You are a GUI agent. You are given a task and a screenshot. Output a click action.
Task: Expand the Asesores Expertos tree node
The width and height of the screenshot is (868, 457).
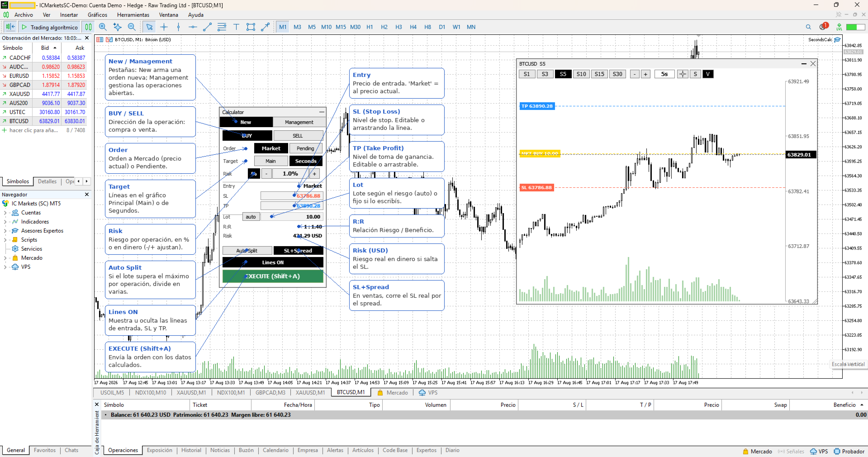point(5,231)
